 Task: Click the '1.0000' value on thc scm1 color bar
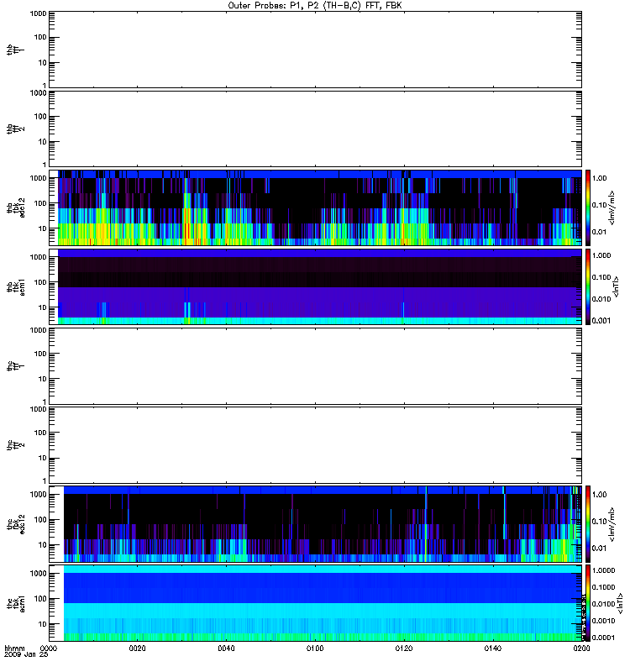coord(603,570)
